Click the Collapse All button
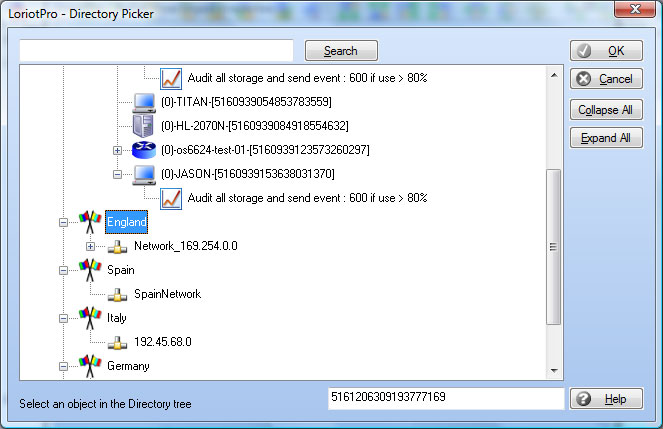The width and height of the screenshot is (663, 429). click(x=606, y=110)
